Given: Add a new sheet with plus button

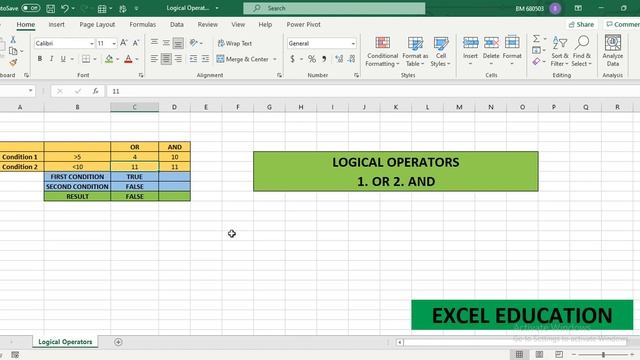Looking at the screenshot, I should pyautogui.click(x=118, y=342).
